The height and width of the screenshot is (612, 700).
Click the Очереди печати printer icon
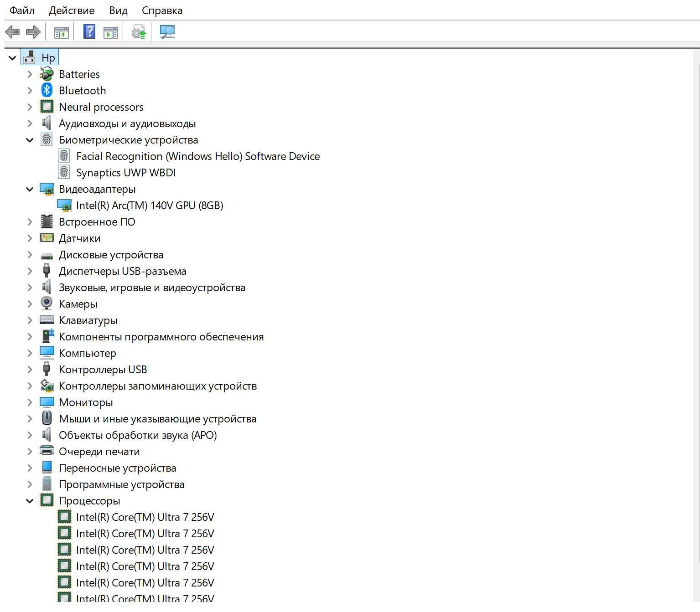pyautogui.click(x=47, y=451)
